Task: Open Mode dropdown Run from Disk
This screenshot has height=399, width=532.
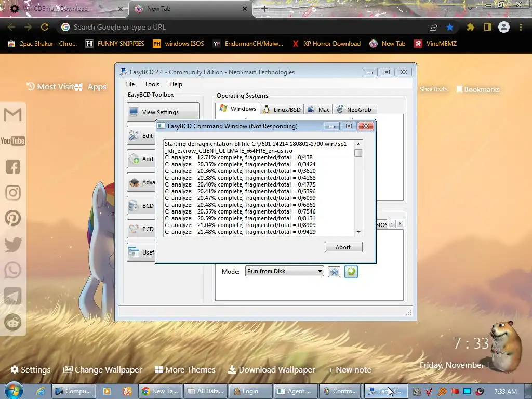Action: pos(284,271)
